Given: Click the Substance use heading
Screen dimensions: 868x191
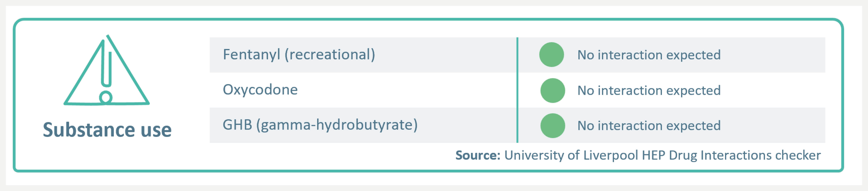Looking at the screenshot, I should click(107, 130).
